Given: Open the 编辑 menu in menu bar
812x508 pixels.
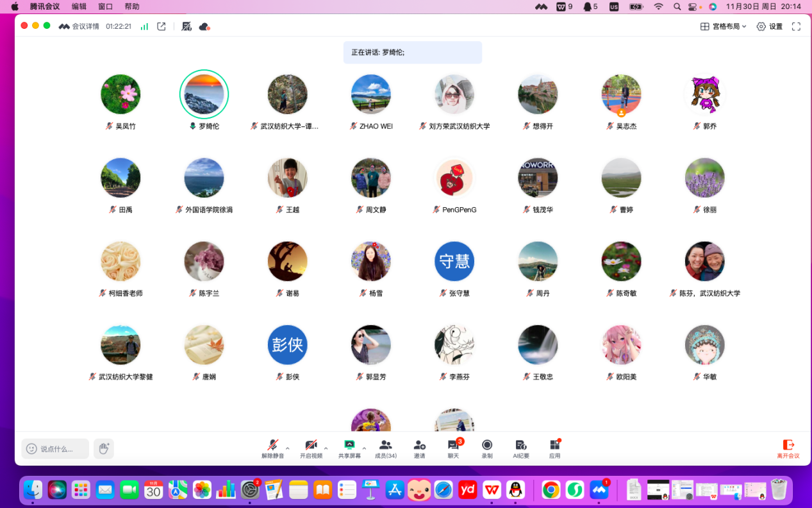Looking at the screenshot, I should (x=79, y=6).
